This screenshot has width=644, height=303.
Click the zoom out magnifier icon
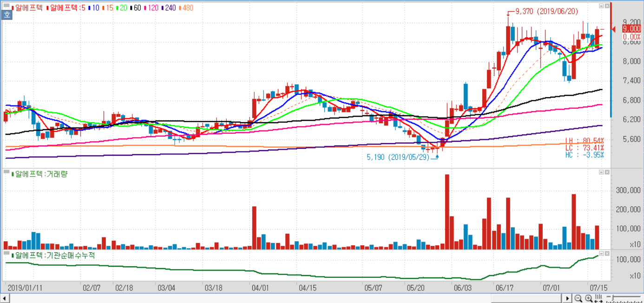pyautogui.click(x=578, y=298)
